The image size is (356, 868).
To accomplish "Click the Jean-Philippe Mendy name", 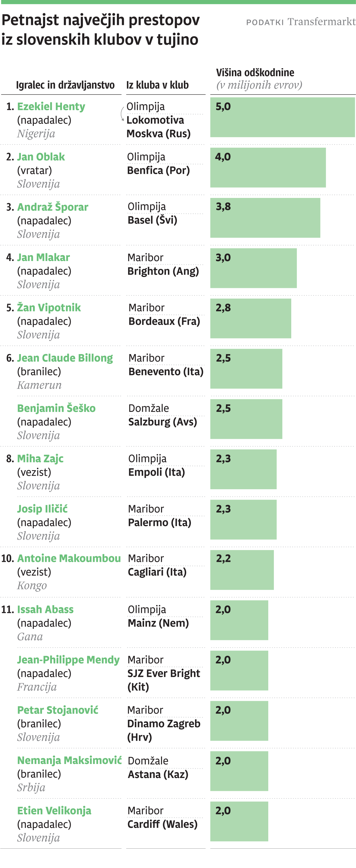I will [x=68, y=660].
